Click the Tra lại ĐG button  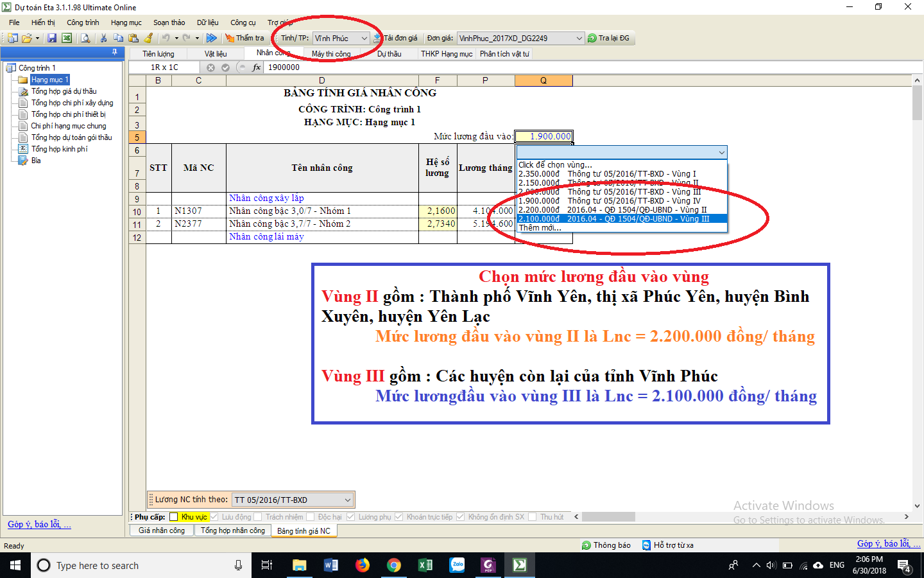[x=609, y=39]
